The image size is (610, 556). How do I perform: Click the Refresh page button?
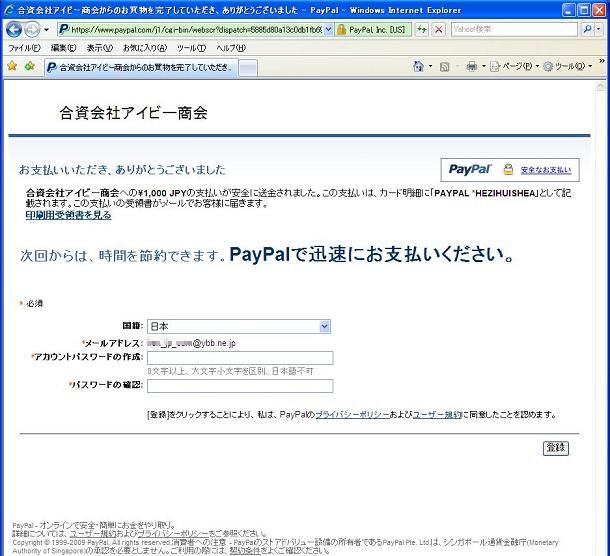[x=422, y=30]
